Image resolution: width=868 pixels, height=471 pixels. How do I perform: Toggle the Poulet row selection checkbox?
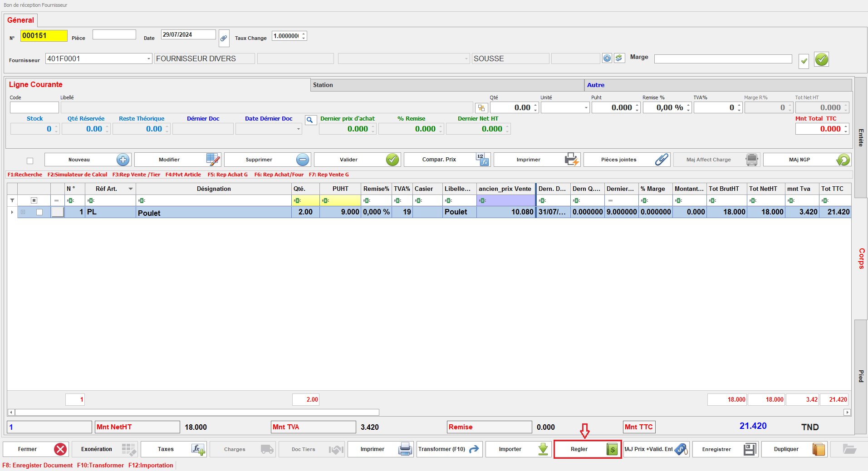(39, 212)
